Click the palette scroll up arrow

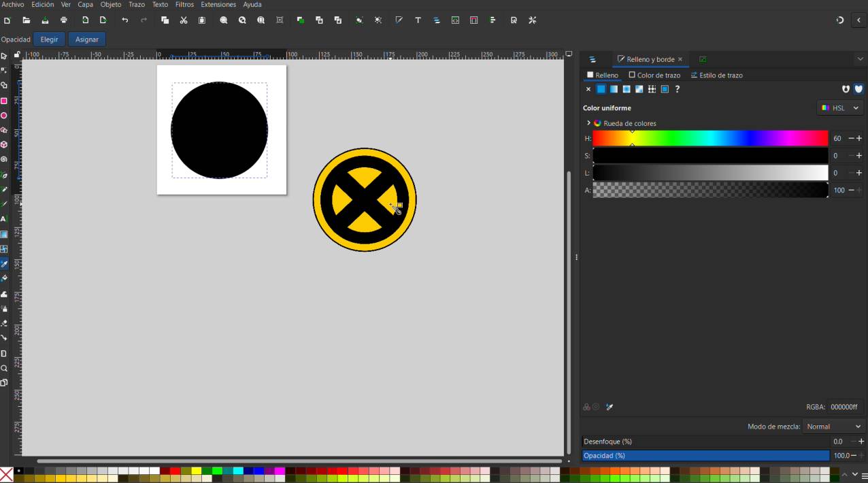(845, 475)
